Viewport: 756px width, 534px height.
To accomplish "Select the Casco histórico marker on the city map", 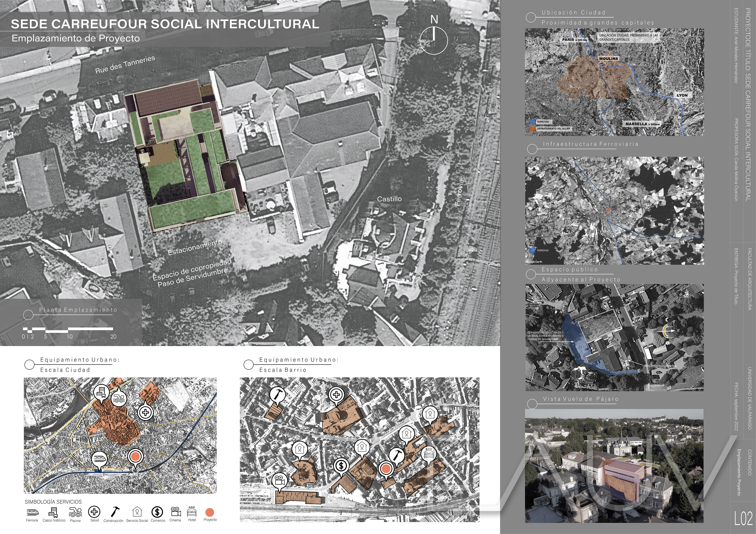I will coord(102,392).
